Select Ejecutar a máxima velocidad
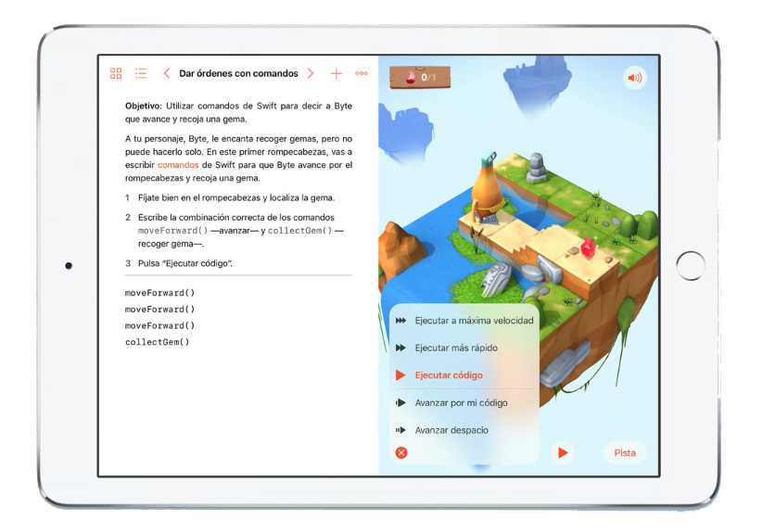763x532 pixels. point(464,321)
